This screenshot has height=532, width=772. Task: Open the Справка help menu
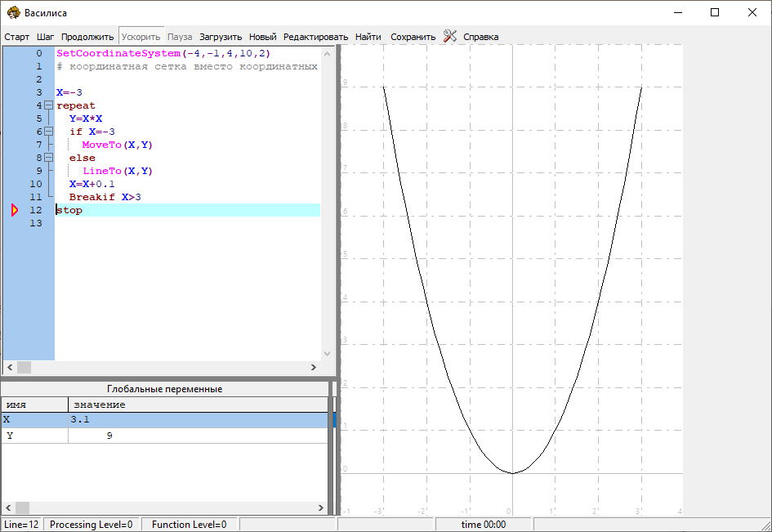pos(480,37)
